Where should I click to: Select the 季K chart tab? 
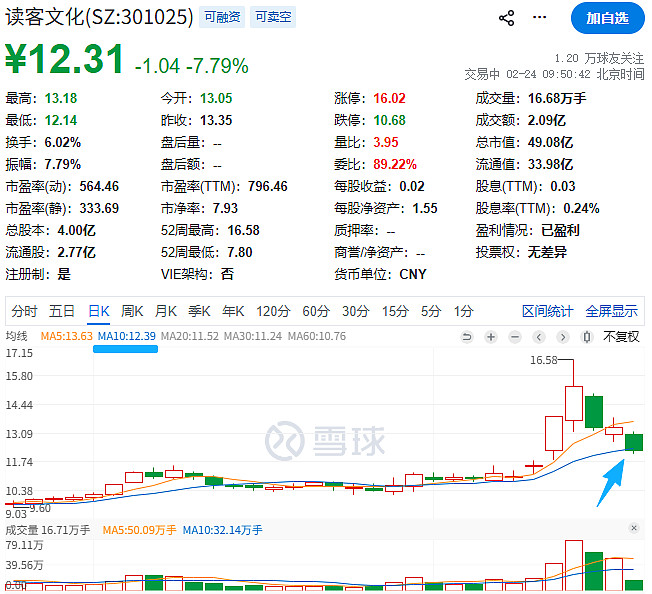[199, 311]
